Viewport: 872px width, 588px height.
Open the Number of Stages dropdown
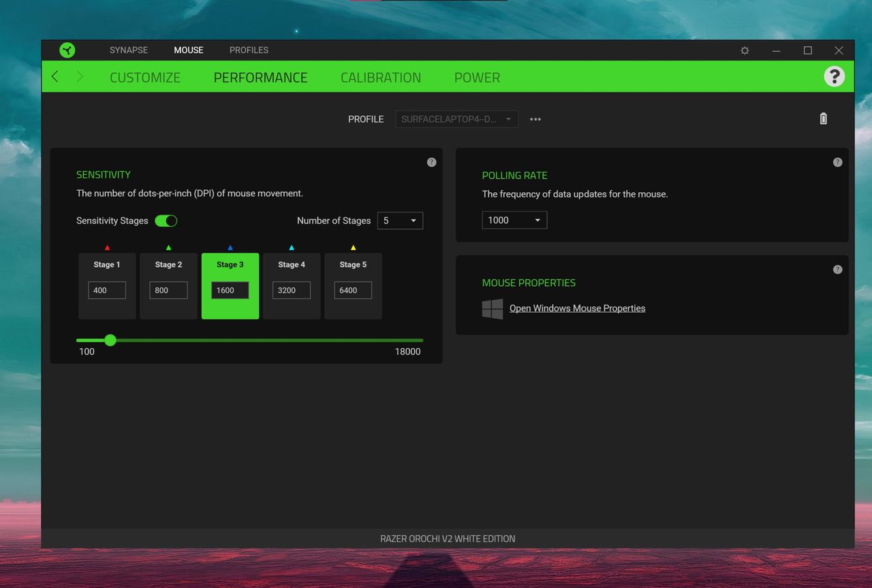400,221
